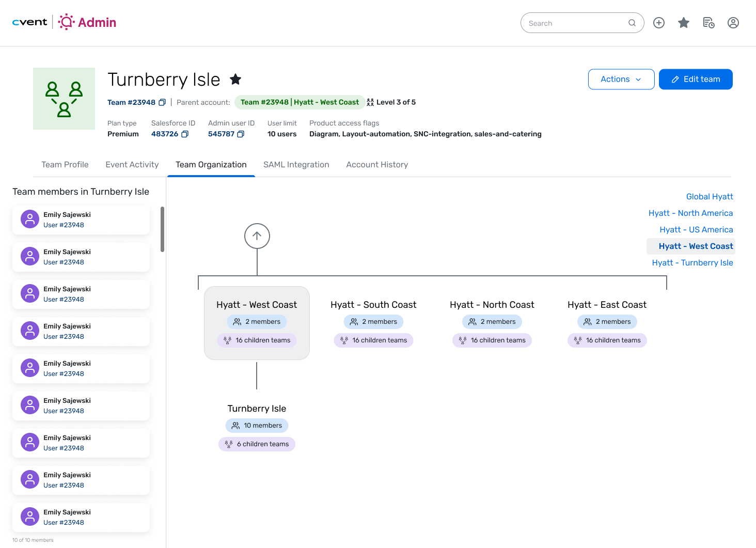Click the parent account Hyatt - West Coast tag
The width and height of the screenshot is (756, 548).
pos(300,102)
